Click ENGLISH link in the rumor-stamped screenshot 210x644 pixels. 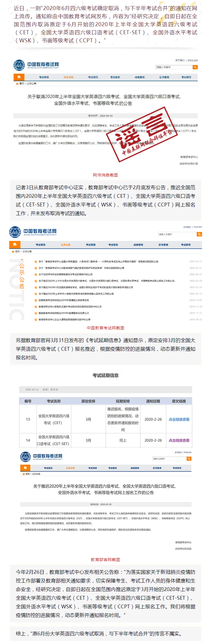(x=193, y=60)
